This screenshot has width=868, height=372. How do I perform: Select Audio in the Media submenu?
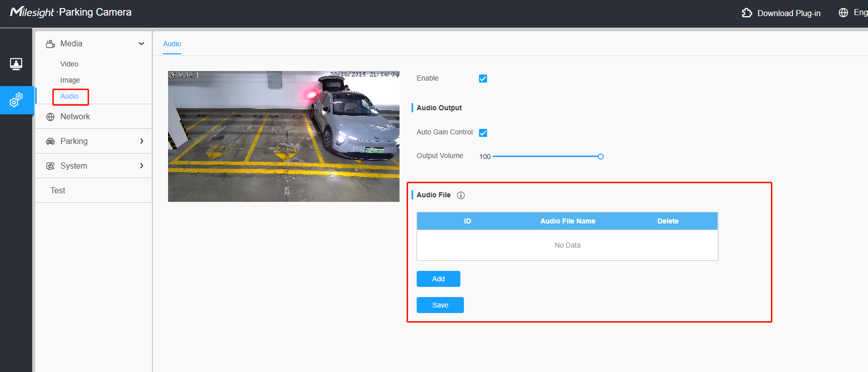pos(69,96)
